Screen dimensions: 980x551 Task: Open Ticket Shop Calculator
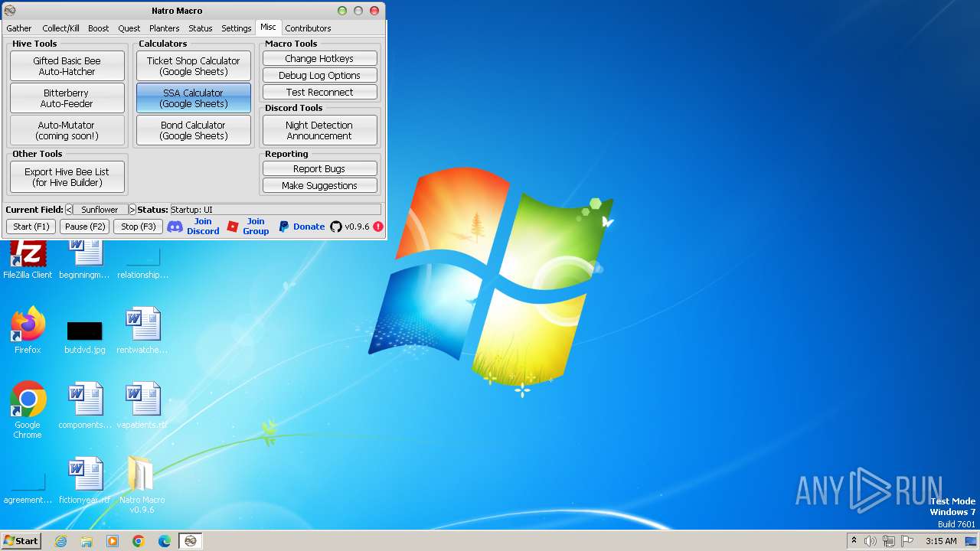pos(194,66)
